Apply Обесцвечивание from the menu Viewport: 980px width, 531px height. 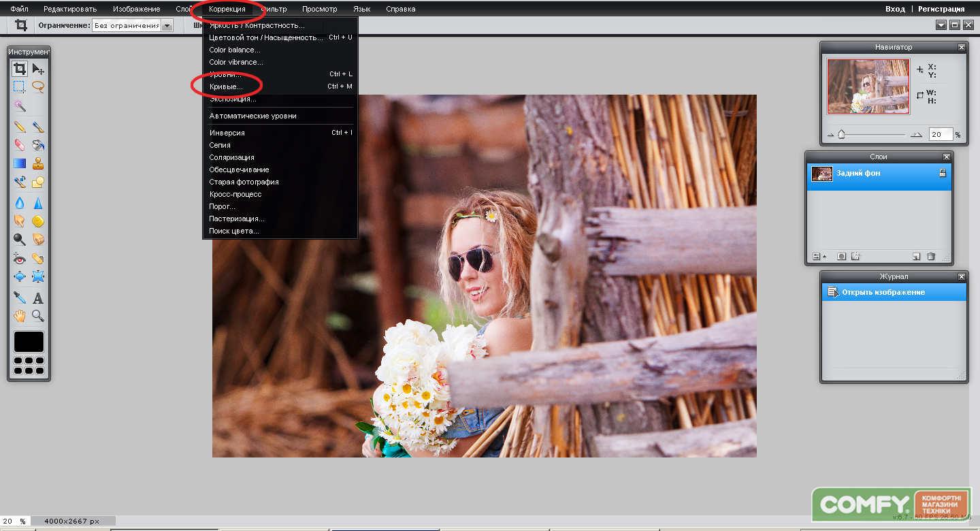(x=280, y=170)
